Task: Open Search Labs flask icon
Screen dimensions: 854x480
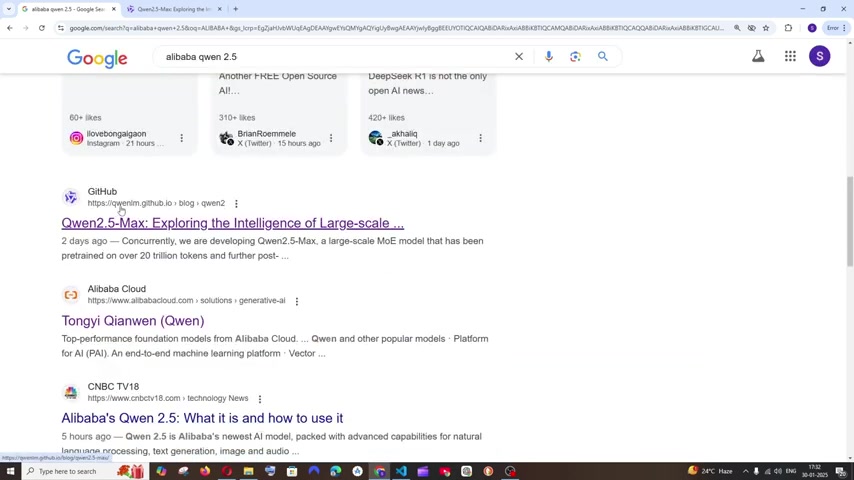Action: coord(758,56)
